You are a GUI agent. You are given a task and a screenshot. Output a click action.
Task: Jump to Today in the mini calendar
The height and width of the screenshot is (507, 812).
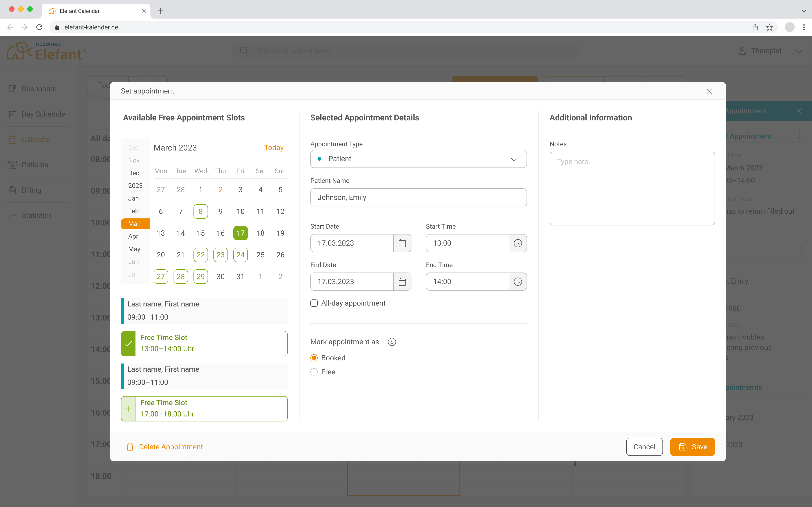274,148
